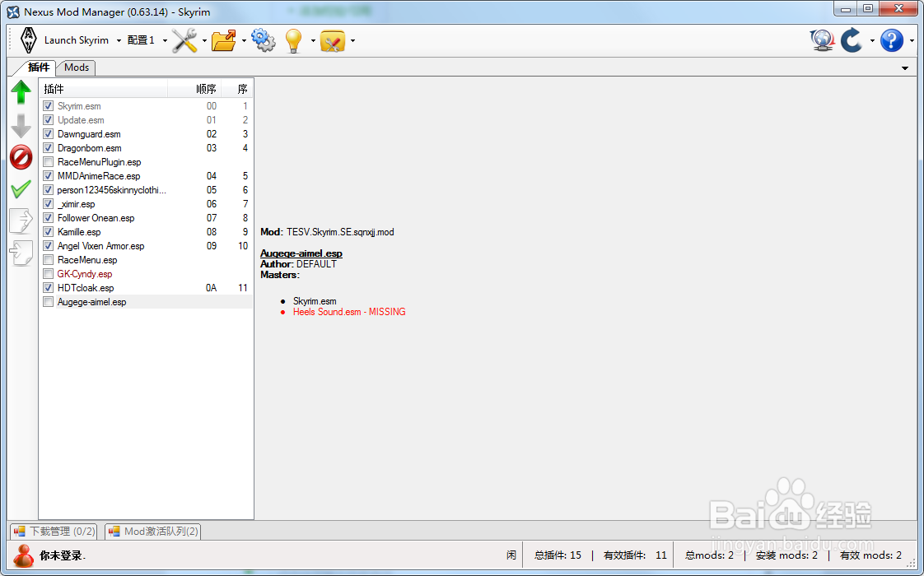Open the Mod激活队列(2) tab
Image resolution: width=924 pixels, height=576 pixels.
[x=153, y=532]
